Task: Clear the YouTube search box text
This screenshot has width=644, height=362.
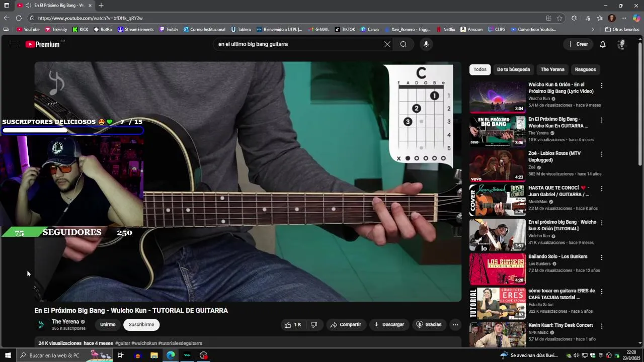Action: click(x=387, y=44)
